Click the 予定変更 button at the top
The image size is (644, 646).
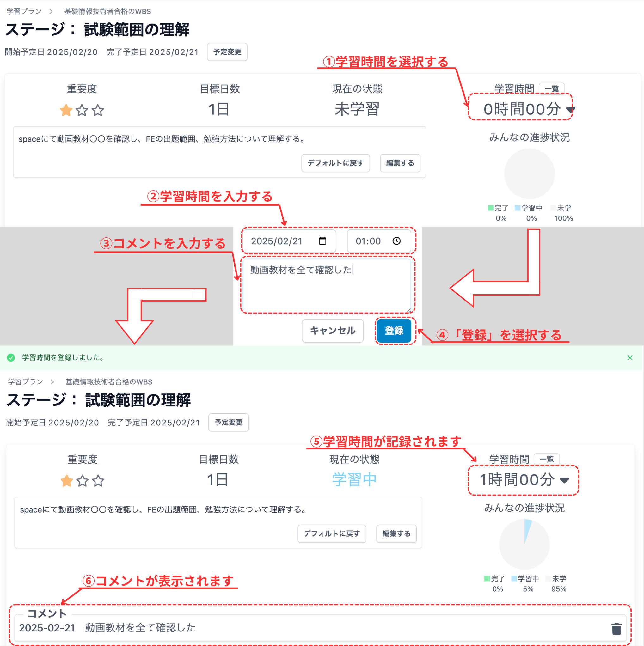(x=227, y=52)
